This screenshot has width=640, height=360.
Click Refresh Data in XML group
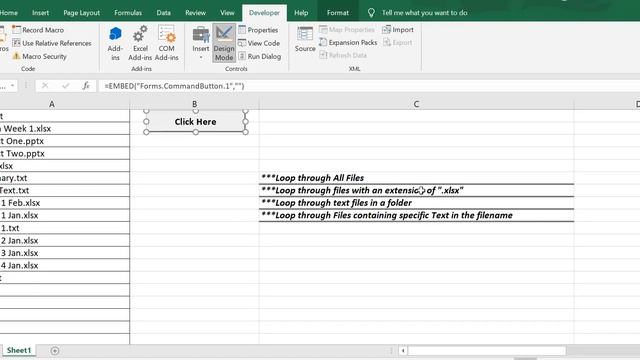click(343, 55)
